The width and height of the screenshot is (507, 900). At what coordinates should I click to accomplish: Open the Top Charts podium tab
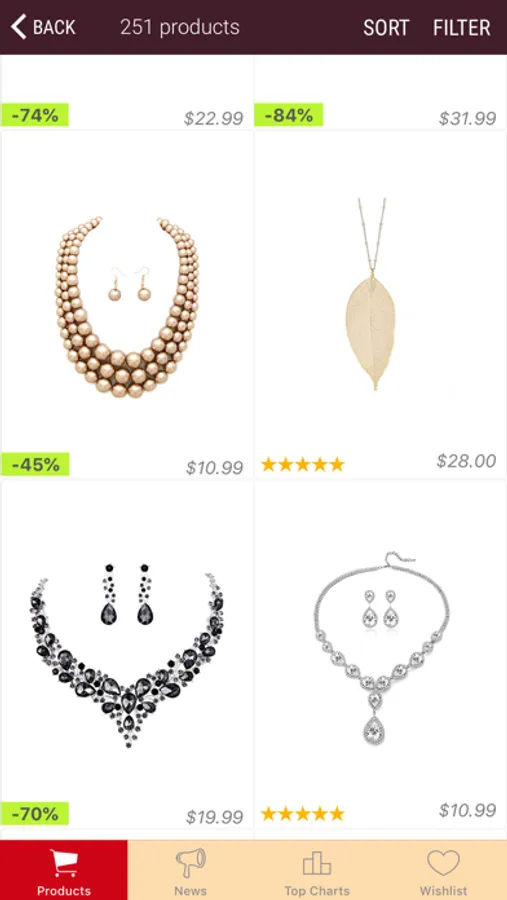317,870
